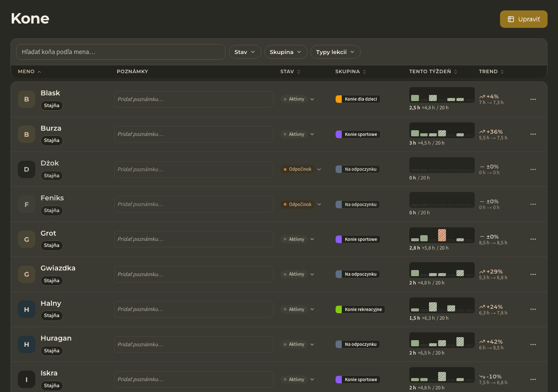The height and width of the screenshot is (392, 558).
Task: Sort by the Trend column header
Action: pyautogui.click(x=491, y=71)
